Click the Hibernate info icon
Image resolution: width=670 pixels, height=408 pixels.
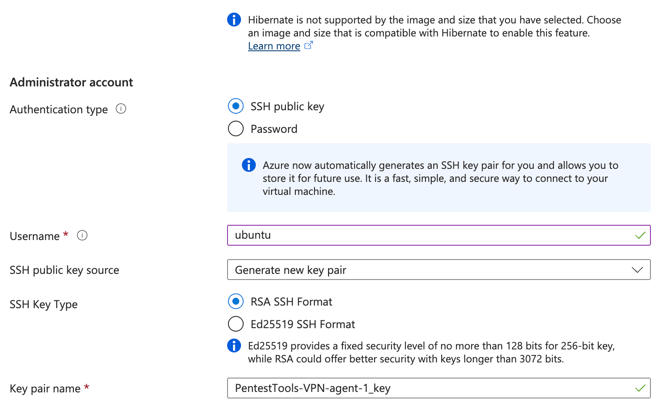[234, 20]
